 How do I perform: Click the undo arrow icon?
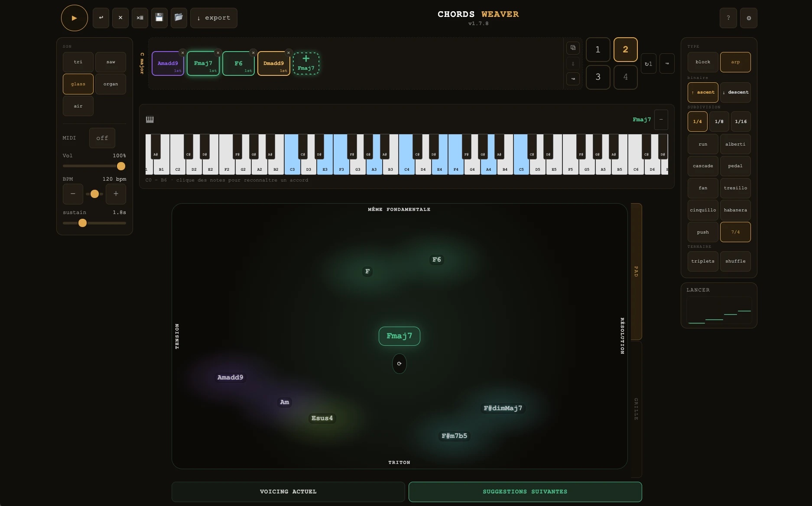click(x=101, y=18)
